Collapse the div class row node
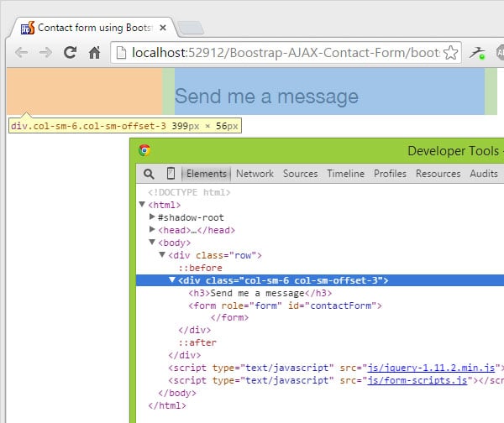 point(162,254)
